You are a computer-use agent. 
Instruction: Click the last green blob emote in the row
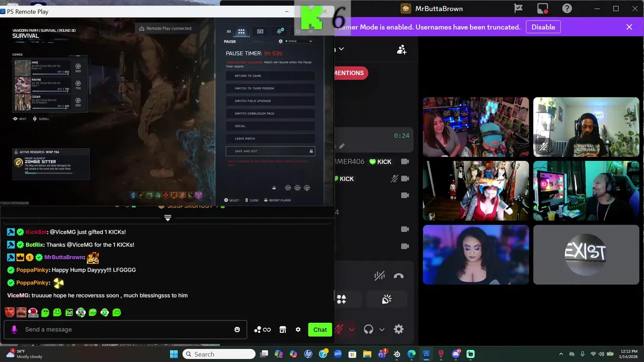117,312
